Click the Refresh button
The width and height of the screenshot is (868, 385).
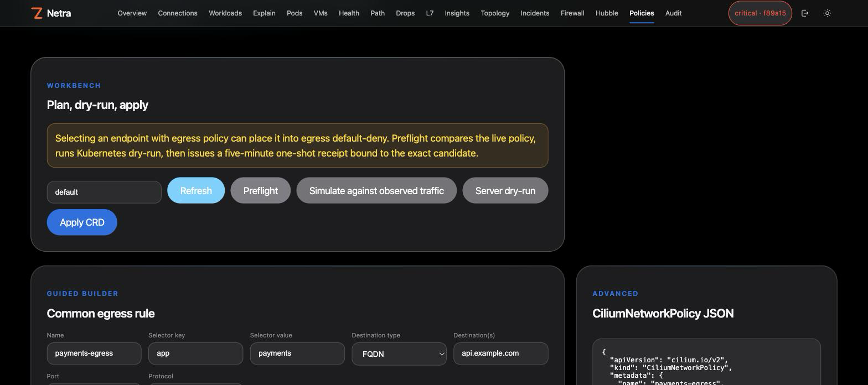[x=196, y=190]
